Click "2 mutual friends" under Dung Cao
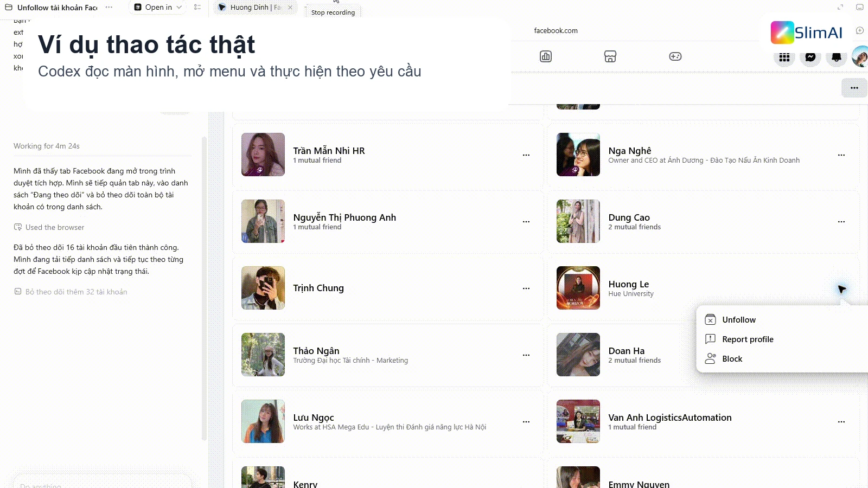Viewport: 868px width, 488px height. click(x=635, y=227)
